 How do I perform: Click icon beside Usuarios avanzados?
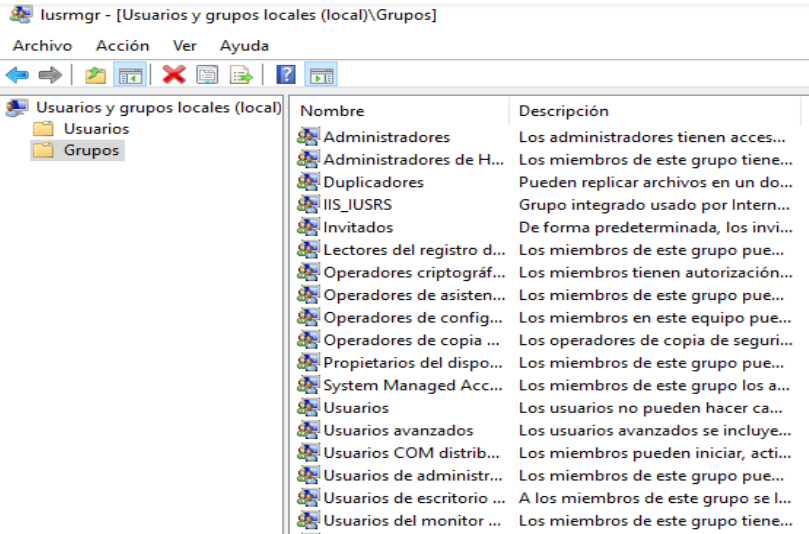[308, 430]
